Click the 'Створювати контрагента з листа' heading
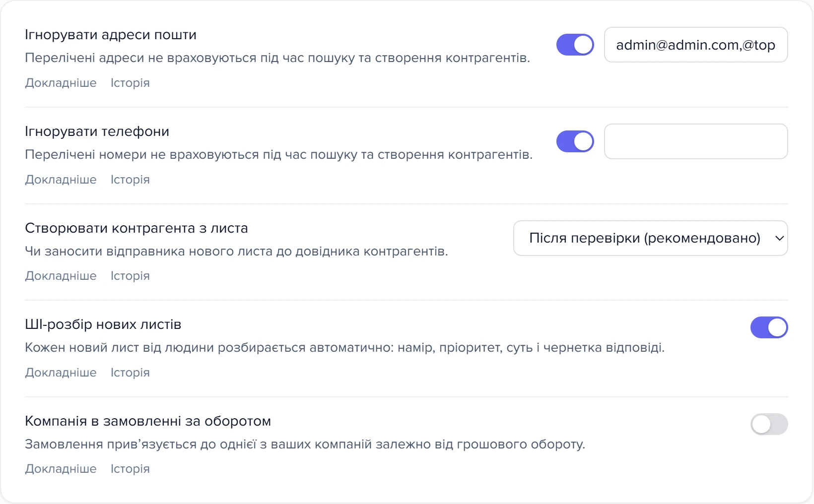Image resolution: width=814 pixels, height=504 pixels. 136,228
